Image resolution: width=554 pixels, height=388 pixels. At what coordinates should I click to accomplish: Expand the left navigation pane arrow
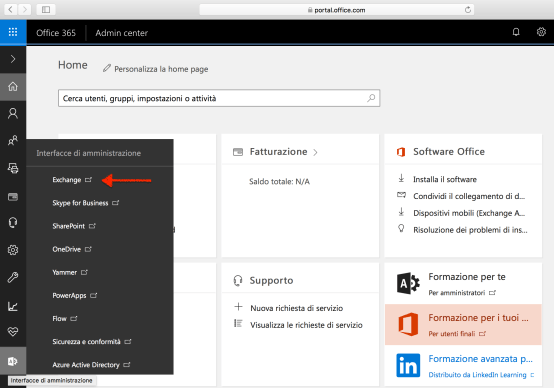pyautogui.click(x=13, y=59)
